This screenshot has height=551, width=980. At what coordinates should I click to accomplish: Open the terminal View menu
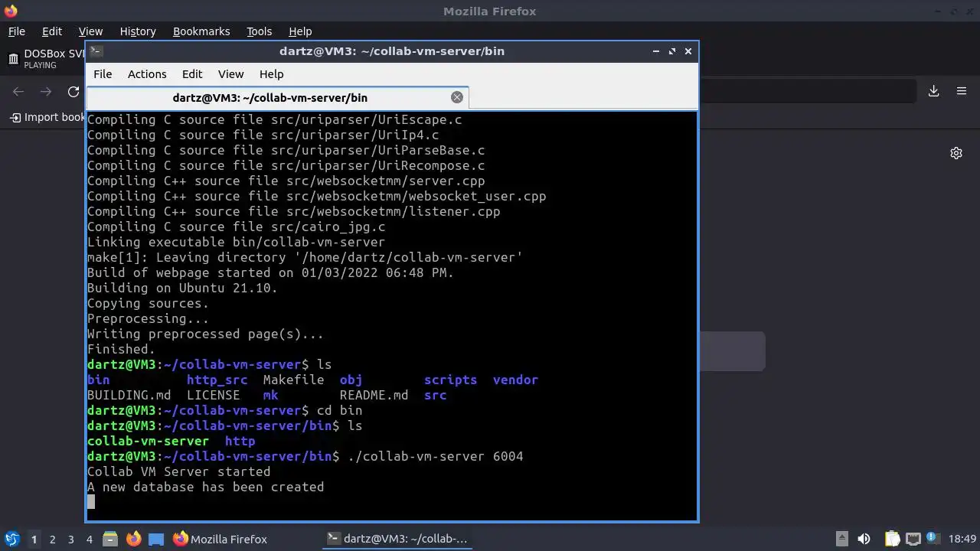point(230,74)
